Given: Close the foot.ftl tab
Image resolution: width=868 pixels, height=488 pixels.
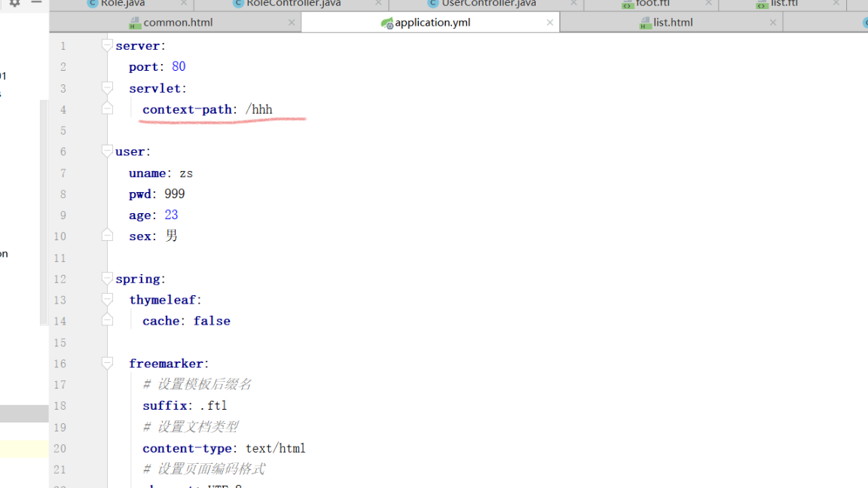Looking at the screenshot, I should pyautogui.click(x=708, y=3).
